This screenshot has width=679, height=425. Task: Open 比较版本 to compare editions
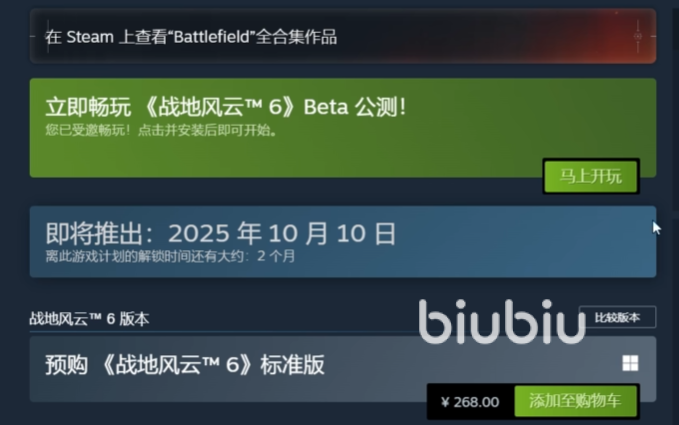(617, 318)
